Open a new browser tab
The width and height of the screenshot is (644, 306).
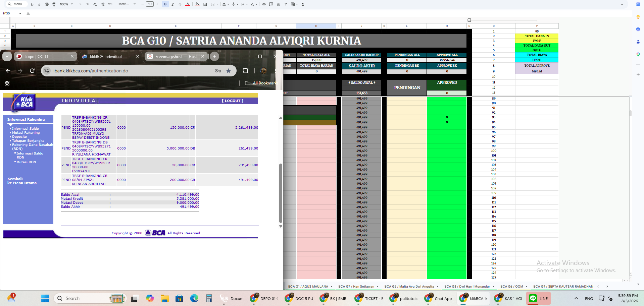pyautogui.click(x=214, y=57)
